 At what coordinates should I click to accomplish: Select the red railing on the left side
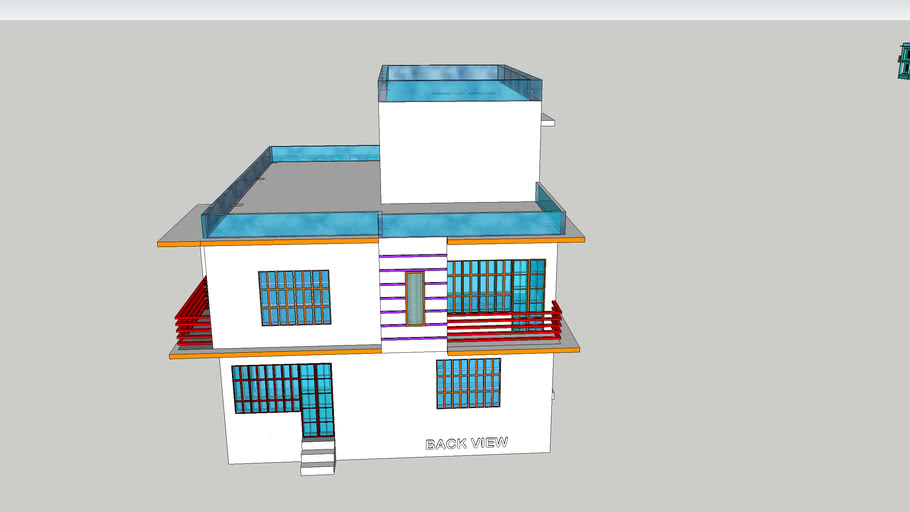(193, 314)
